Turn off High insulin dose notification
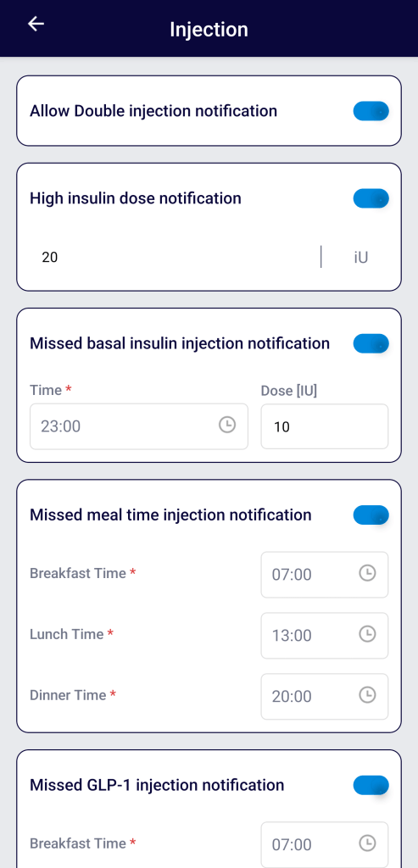 coord(371,198)
